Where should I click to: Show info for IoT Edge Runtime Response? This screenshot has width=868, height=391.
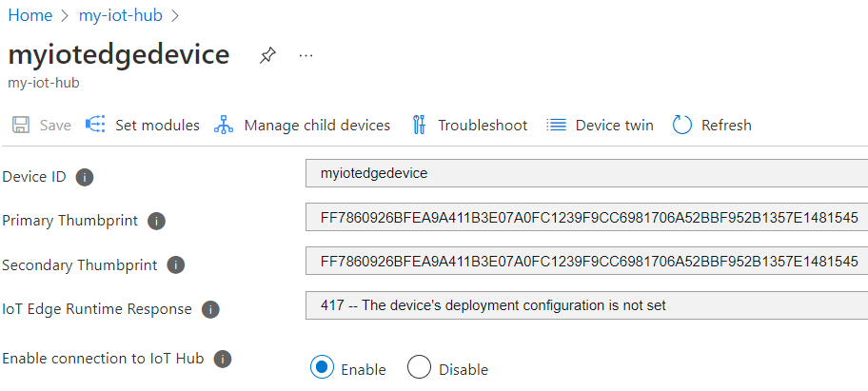[210, 309]
